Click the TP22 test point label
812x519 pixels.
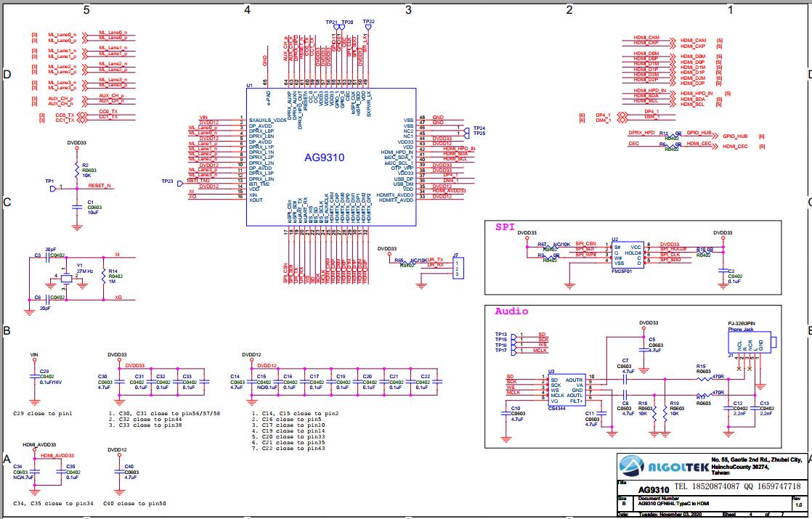[369, 23]
